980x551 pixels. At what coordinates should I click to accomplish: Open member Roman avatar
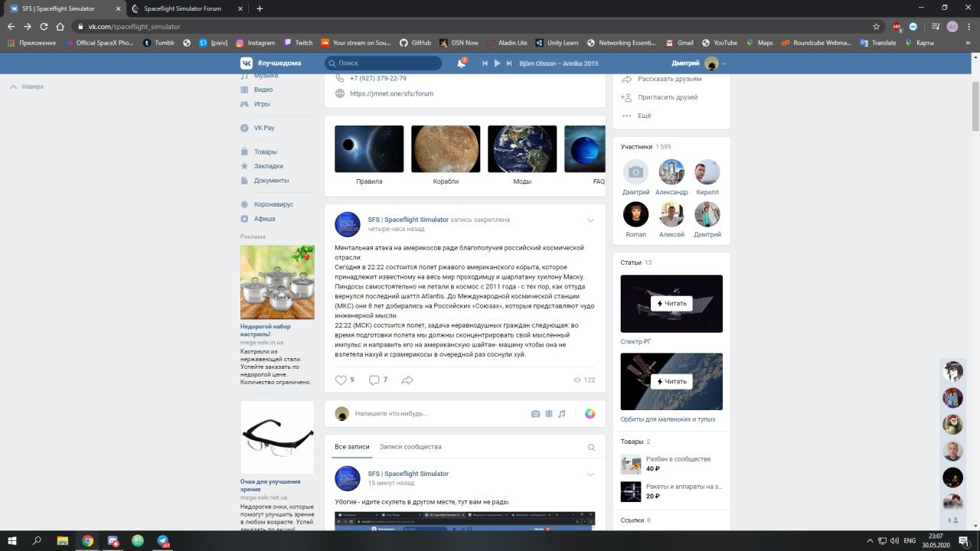pos(635,214)
